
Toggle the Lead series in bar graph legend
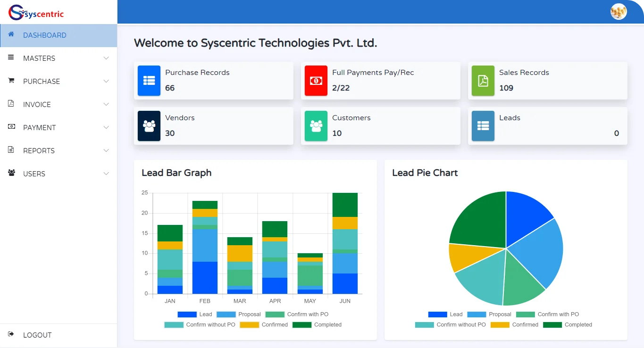(x=195, y=315)
